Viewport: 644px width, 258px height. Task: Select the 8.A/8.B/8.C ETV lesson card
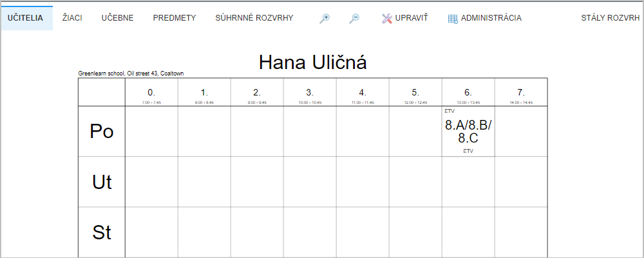tap(468, 132)
